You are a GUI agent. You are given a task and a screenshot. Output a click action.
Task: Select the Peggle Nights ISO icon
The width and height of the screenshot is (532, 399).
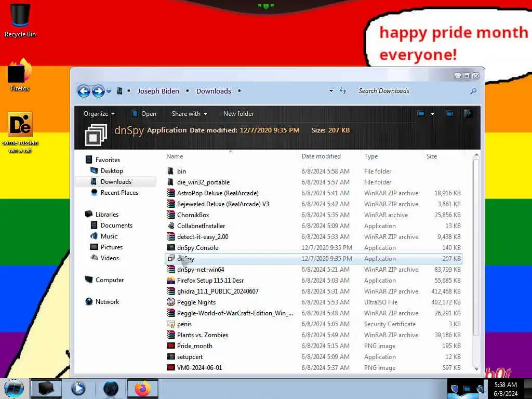tap(170, 302)
